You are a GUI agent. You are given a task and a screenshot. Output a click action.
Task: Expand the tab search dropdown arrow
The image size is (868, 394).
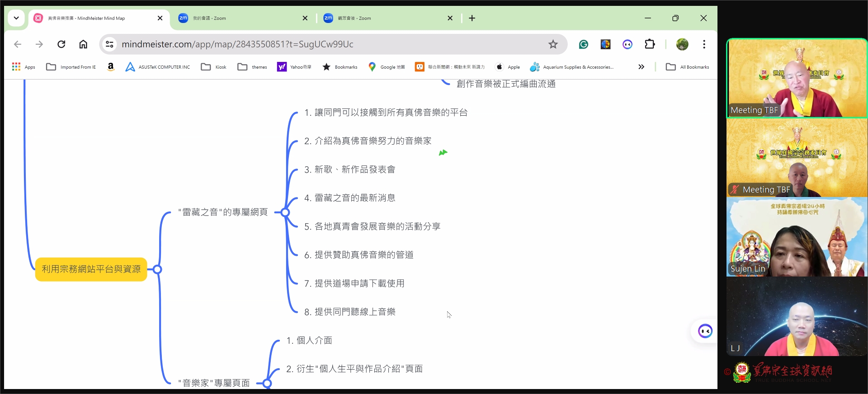(x=16, y=18)
